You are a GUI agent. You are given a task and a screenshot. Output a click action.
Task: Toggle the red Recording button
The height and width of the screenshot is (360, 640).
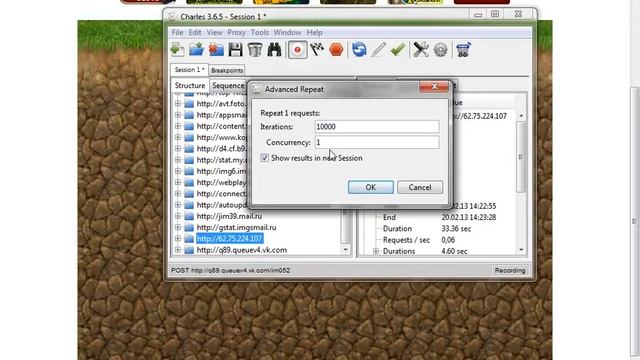coord(298,50)
